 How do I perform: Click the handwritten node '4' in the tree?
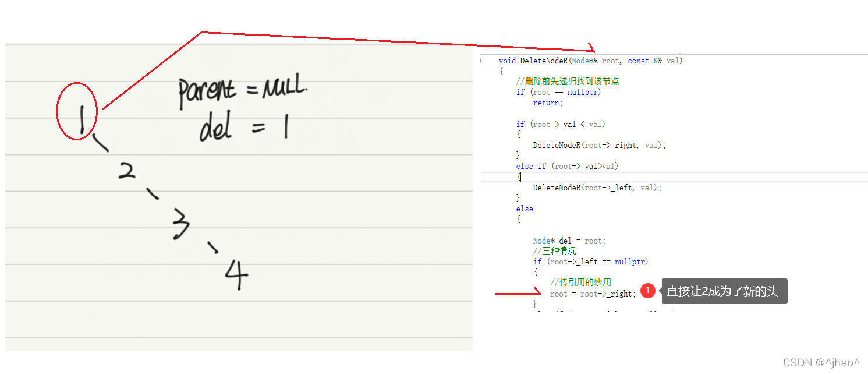[237, 275]
